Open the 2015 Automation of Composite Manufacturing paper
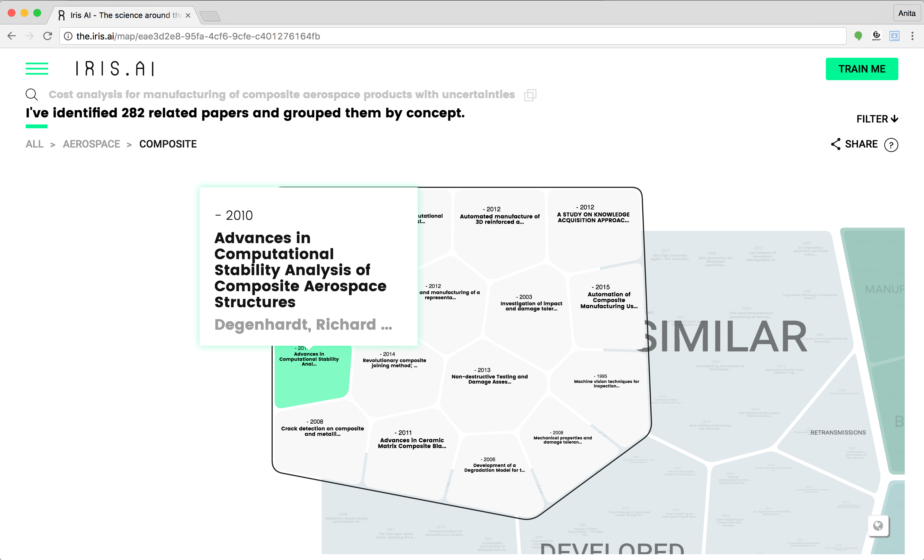 coord(608,300)
